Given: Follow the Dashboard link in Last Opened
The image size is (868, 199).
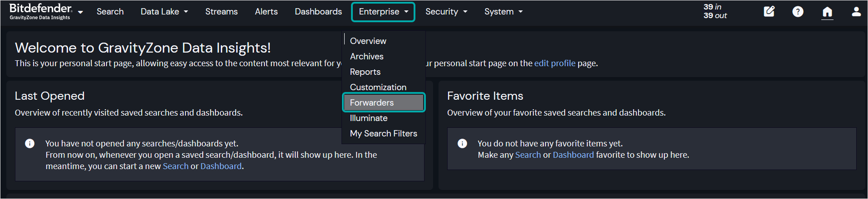Looking at the screenshot, I should click(x=221, y=166).
